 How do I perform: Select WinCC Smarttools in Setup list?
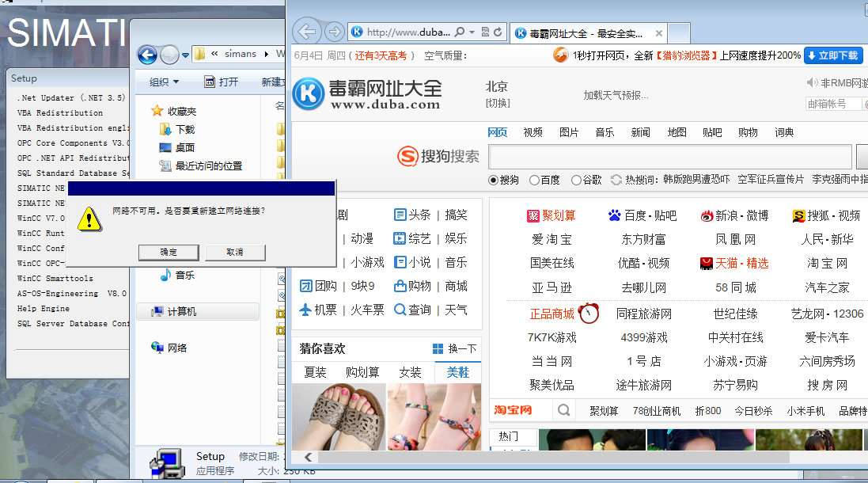tap(55, 279)
